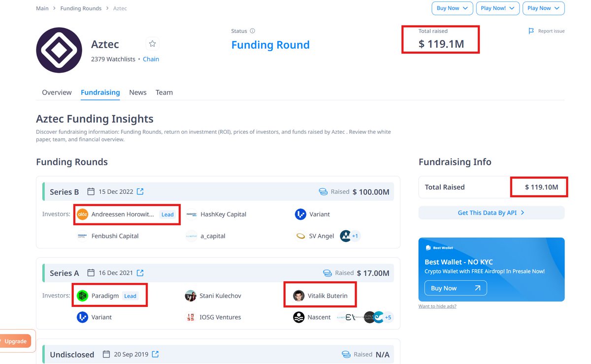
Task: Open HashKey Capital investor name
Action: [223, 214]
